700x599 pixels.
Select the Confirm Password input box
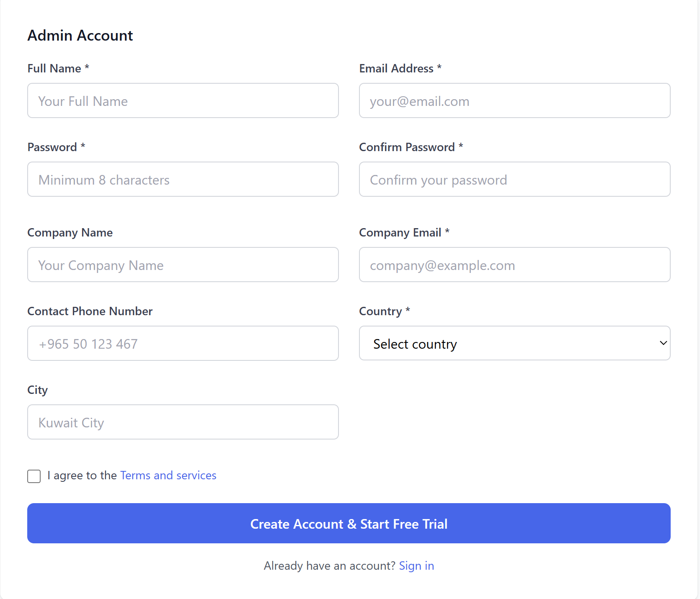point(514,180)
